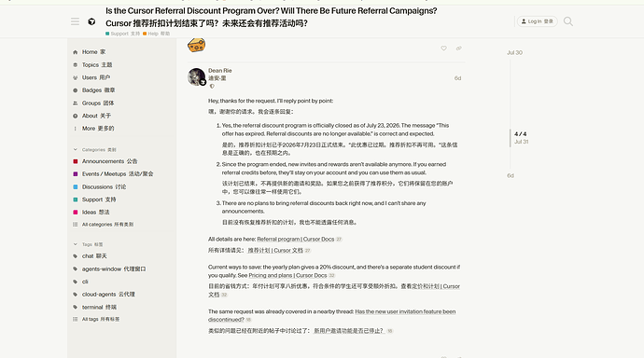Click the topic title in header
The height and width of the screenshot is (358, 644).
(x=271, y=17)
